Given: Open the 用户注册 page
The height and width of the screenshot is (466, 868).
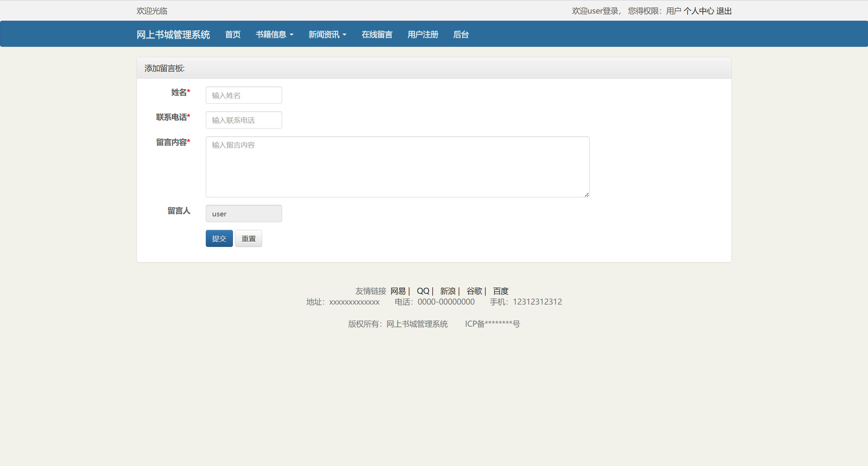Looking at the screenshot, I should [x=422, y=34].
